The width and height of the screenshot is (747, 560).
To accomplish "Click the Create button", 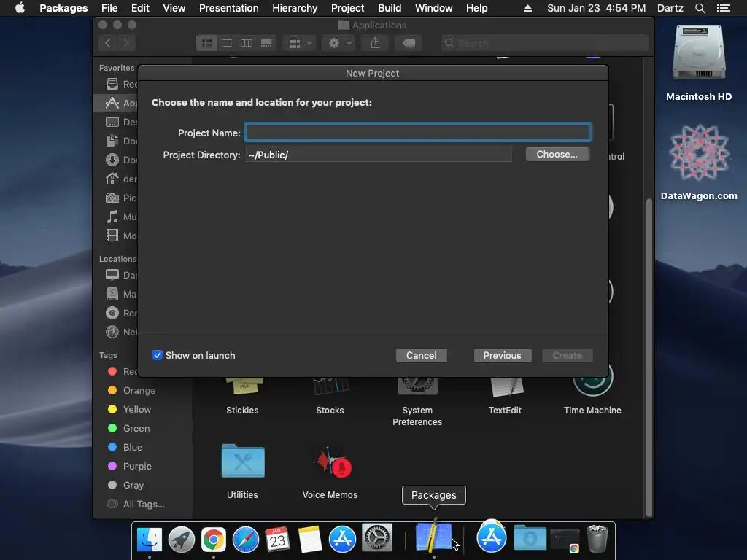I will point(567,355).
